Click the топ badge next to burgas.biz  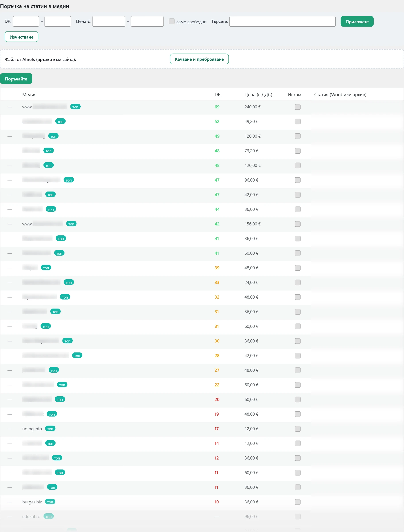coord(50,502)
